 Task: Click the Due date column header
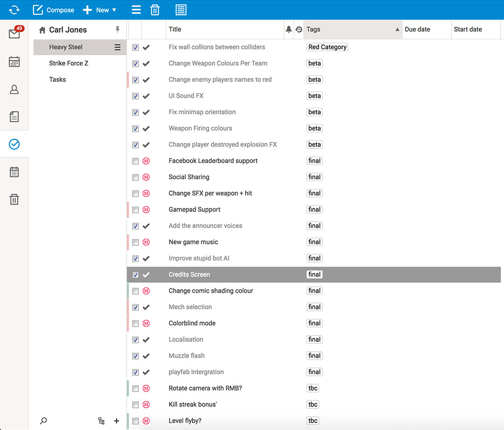427,29
